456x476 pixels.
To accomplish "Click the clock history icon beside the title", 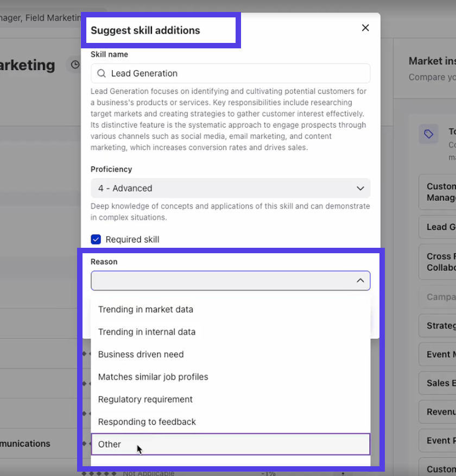I will [x=74, y=65].
